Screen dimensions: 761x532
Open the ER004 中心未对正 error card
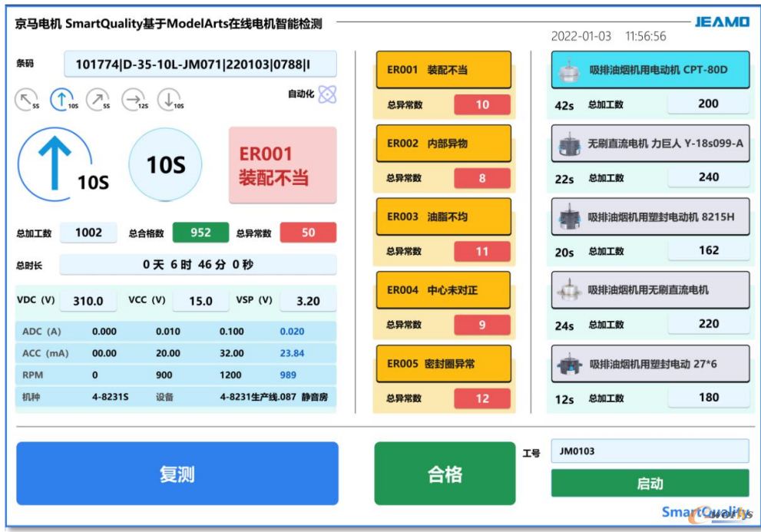click(444, 290)
